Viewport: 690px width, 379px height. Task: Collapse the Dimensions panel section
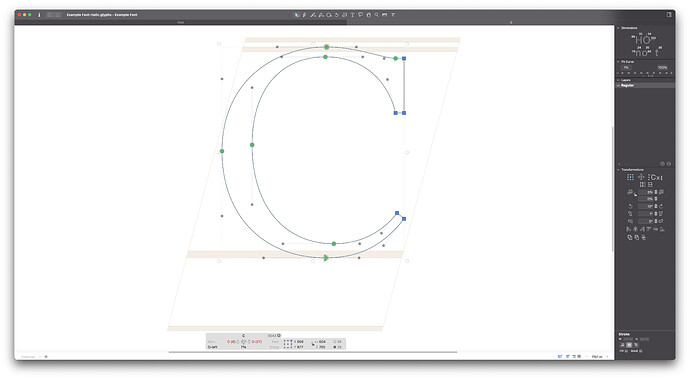618,28
